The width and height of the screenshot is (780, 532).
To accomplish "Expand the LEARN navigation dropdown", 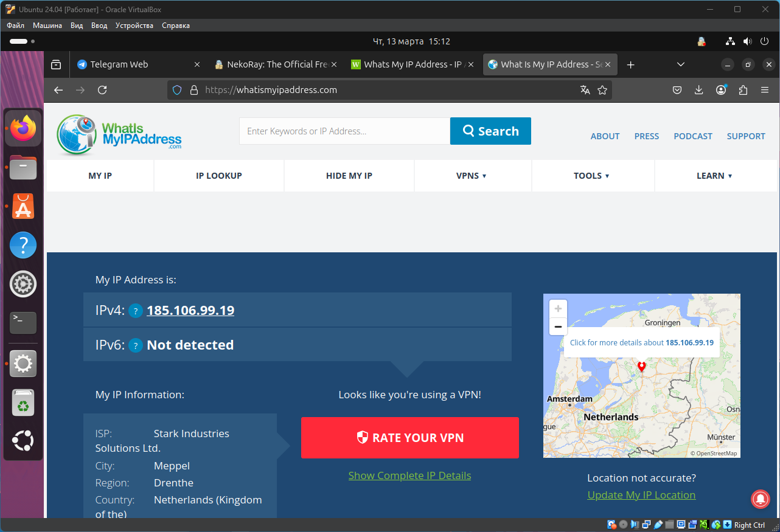I will click(714, 176).
